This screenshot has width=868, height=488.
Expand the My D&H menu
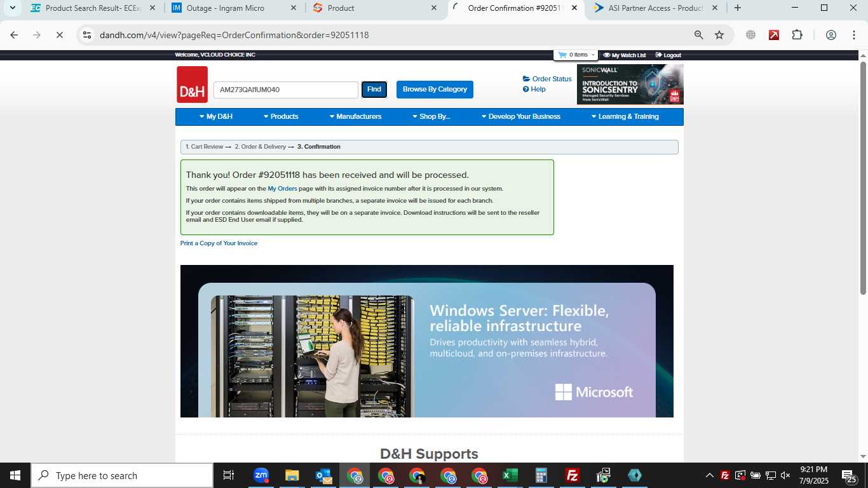216,117
